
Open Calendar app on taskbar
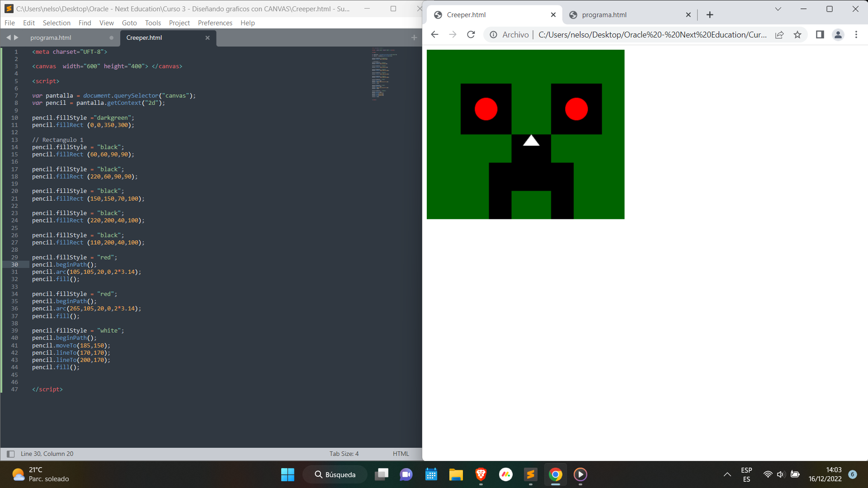431,474
